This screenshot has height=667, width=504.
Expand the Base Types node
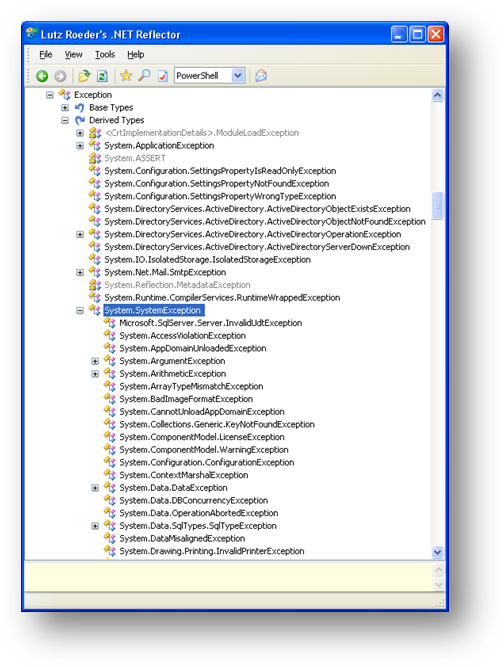[65, 108]
